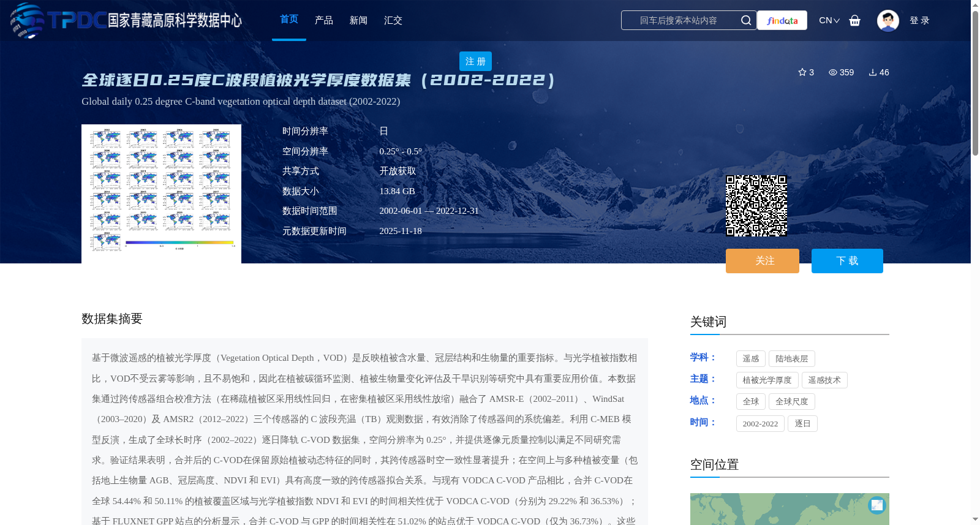Click the eye views count icon
Image resolution: width=980 pixels, height=525 pixels.
click(833, 72)
